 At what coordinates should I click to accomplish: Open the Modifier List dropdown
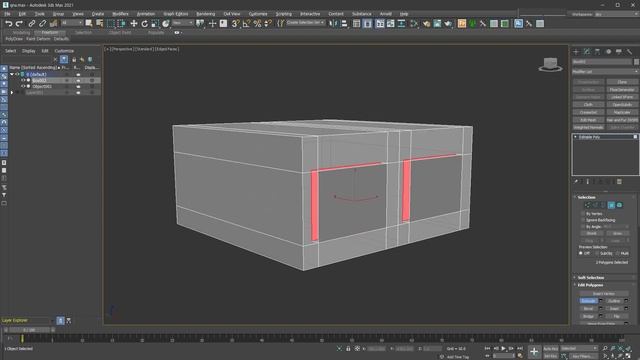(605, 71)
